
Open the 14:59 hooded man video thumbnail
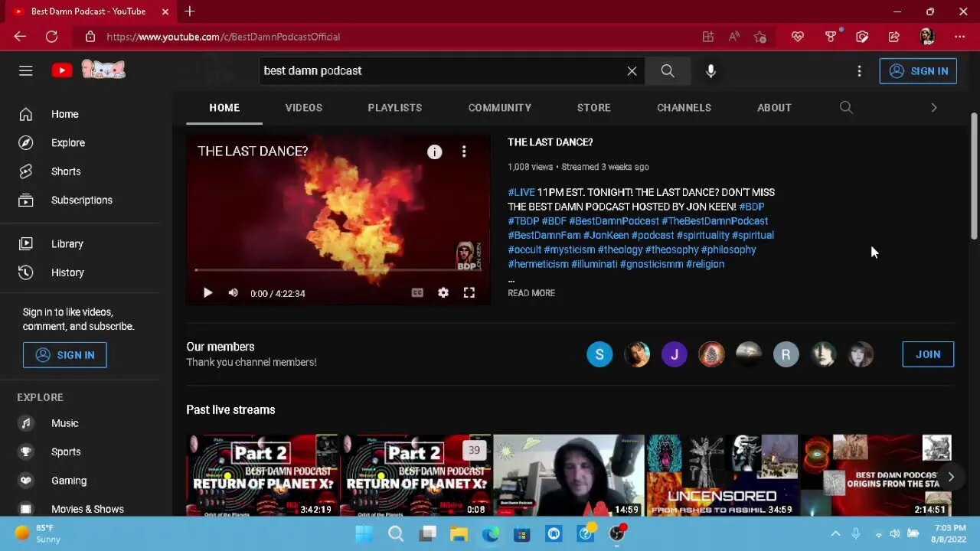point(569,475)
